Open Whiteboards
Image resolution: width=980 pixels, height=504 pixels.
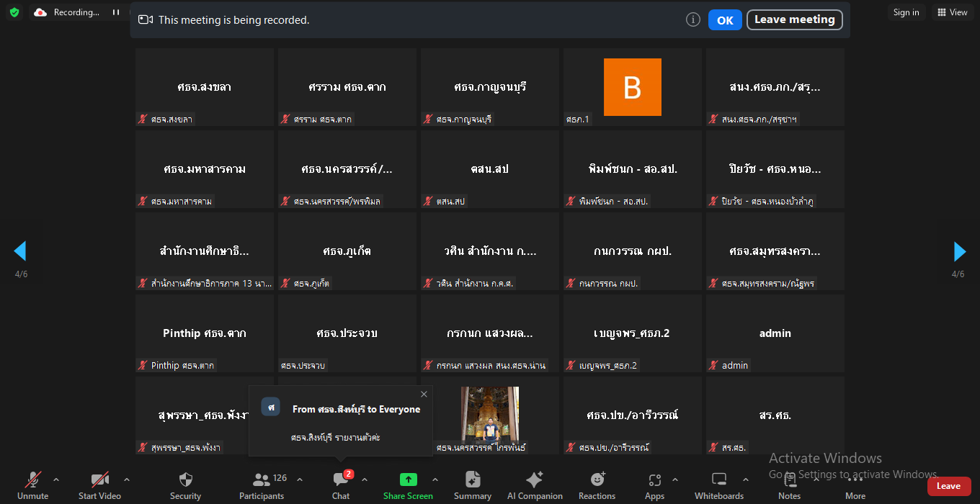pyautogui.click(x=719, y=486)
